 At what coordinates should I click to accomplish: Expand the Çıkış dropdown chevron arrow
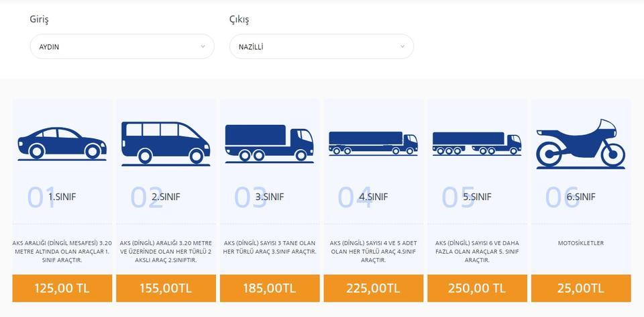[402, 46]
